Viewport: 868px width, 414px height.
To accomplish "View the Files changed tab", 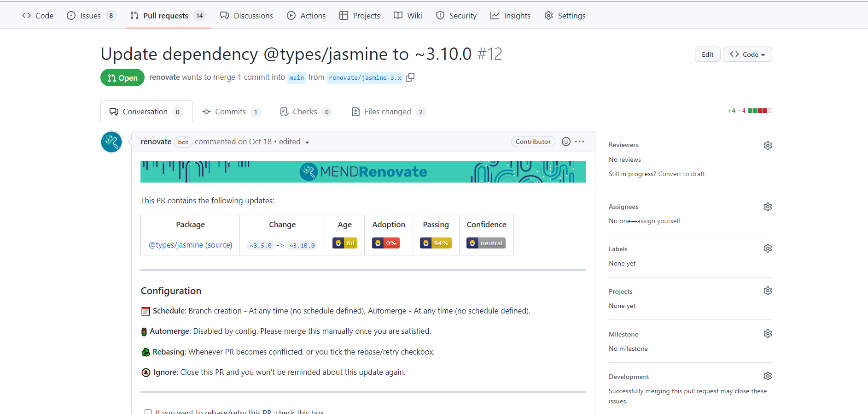I will point(389,112).
